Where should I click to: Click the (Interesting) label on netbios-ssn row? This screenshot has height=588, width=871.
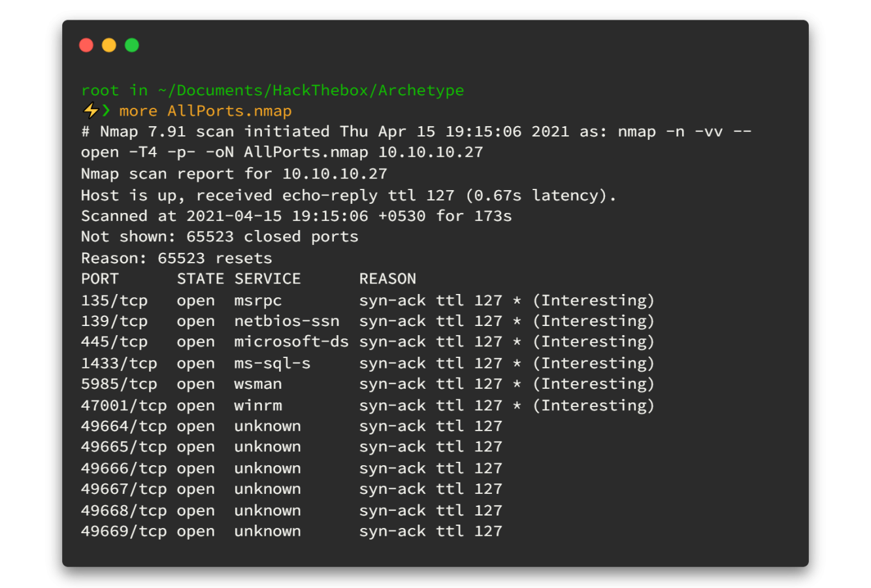click(x=593, y=321)
